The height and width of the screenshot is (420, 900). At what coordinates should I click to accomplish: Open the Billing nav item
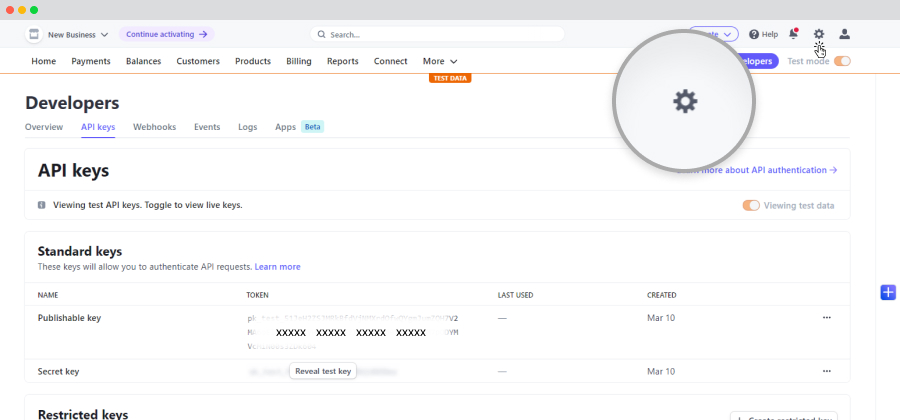tap(298, 61)
